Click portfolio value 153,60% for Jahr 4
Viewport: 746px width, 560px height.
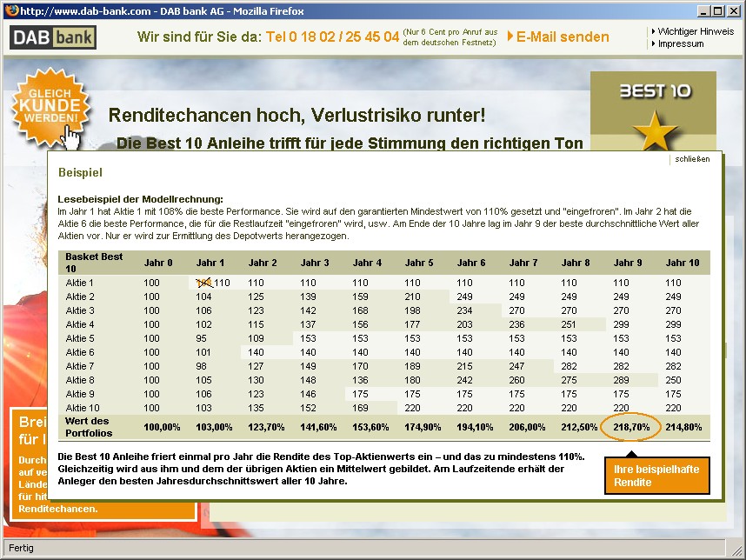[x=370, y=427]
